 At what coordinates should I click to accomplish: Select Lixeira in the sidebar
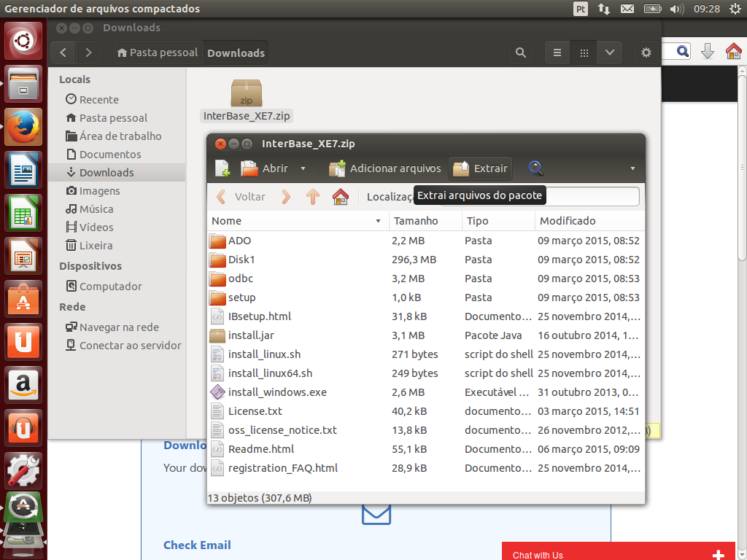point(96,246)
